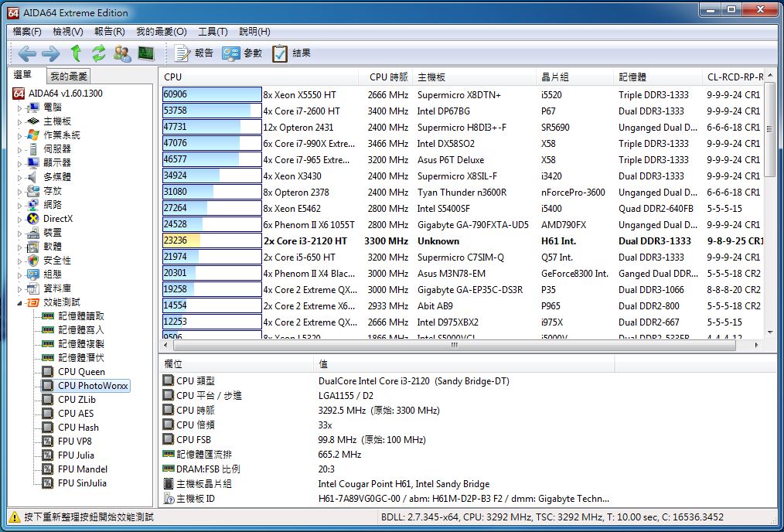
Task: Expand the 多媒體 tree node
Action: tap(20, 177)
